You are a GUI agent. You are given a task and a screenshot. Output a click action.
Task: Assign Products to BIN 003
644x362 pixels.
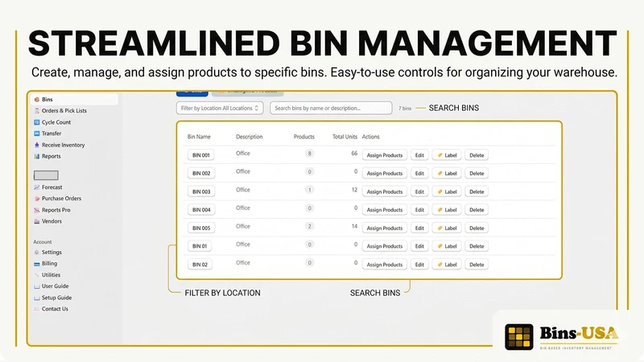(385, 191)
